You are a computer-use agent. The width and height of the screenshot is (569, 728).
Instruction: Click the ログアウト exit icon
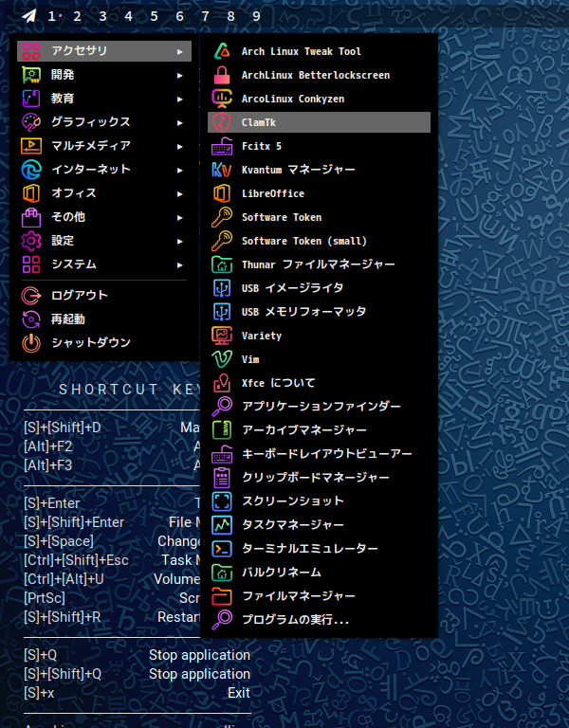click(31, 296)
